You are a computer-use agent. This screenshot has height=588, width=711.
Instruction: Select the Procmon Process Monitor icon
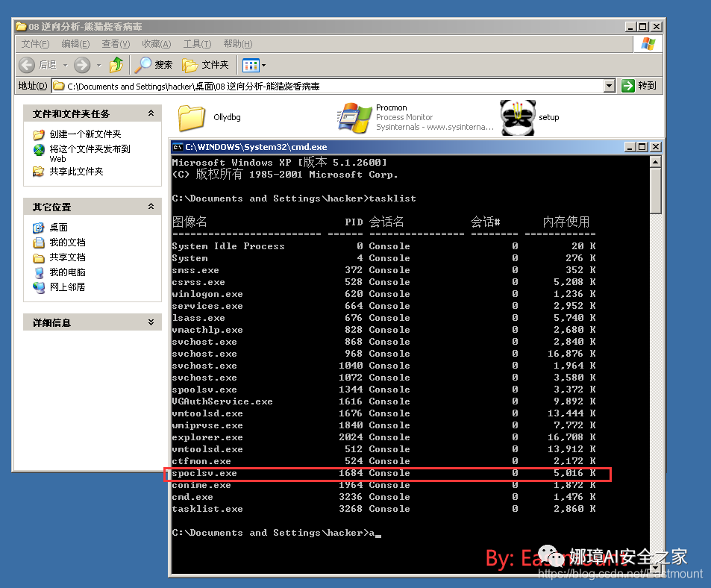coord(354,118)
